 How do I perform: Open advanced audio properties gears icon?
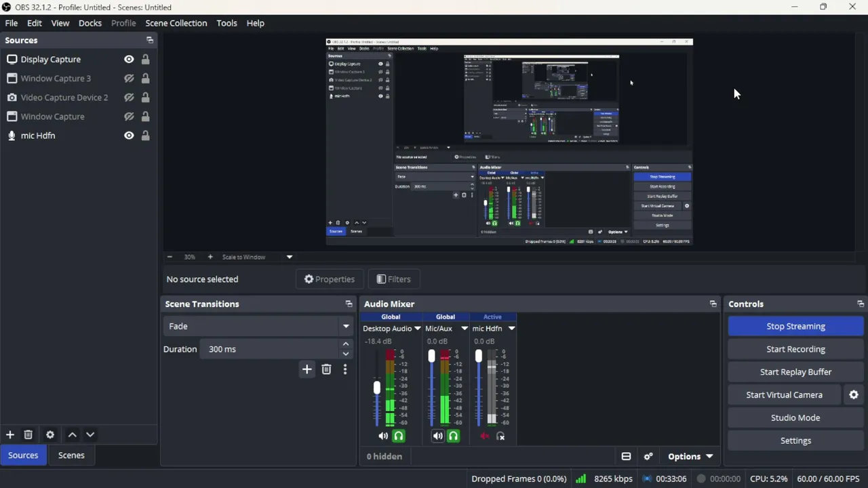pos(648,456)
